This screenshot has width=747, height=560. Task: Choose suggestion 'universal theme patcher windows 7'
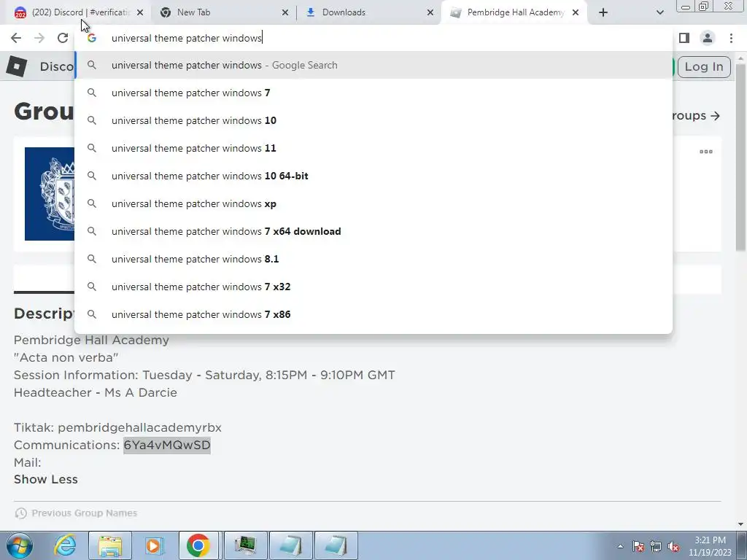click(374, 93)
